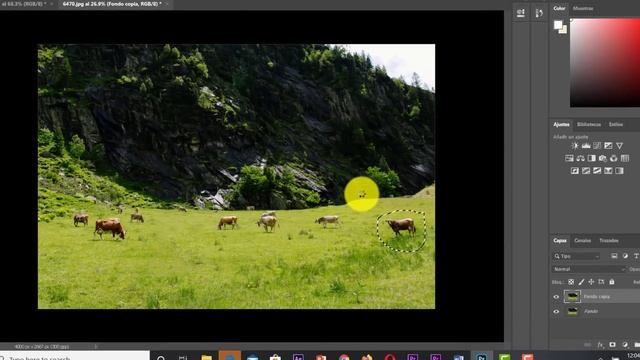Viewport: 640px width, 360px height.
Task: Click the link layers icon
Action: [x=588, y=345]
